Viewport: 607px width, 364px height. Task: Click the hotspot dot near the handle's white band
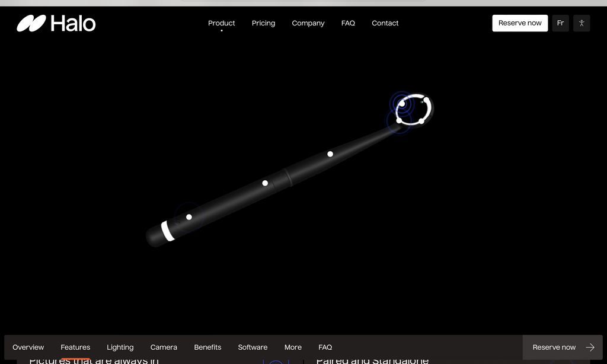click(189, 217)
